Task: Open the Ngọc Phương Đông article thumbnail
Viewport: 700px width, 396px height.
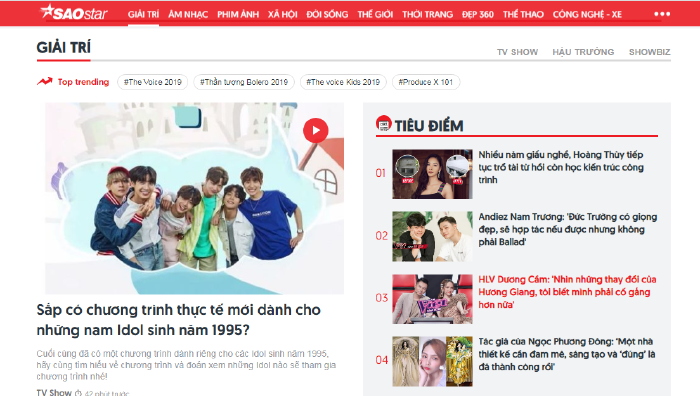Action: click(x=432, y=361)
